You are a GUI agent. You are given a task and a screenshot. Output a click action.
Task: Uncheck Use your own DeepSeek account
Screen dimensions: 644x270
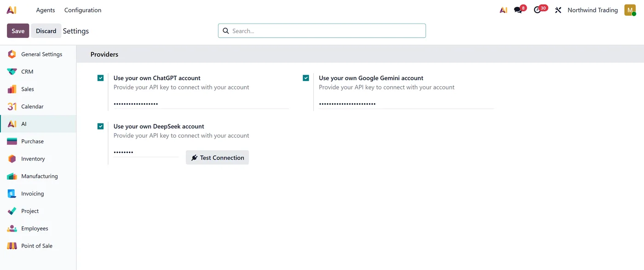click(101, 126)
